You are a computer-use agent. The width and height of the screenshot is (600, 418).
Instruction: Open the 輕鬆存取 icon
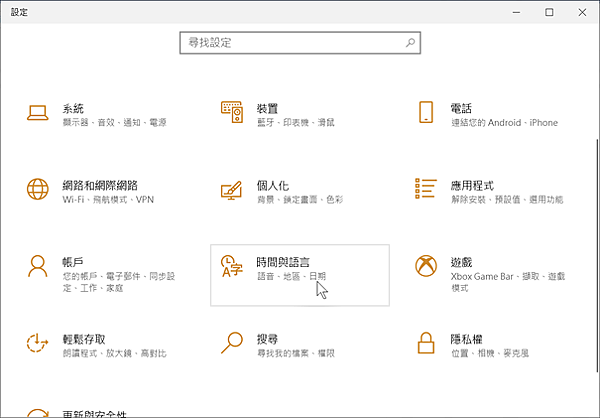pos(38,343)
